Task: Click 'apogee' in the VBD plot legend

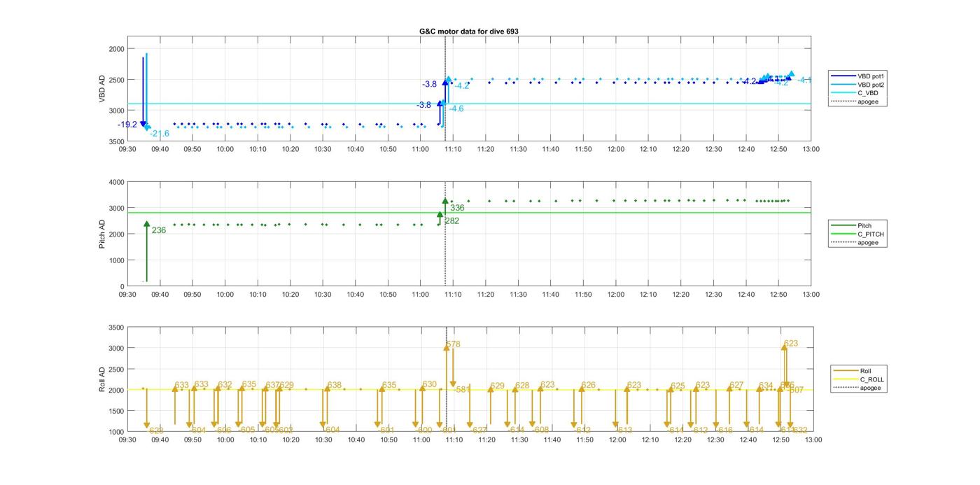Action: pyautogui.click(x=867, y=101)
